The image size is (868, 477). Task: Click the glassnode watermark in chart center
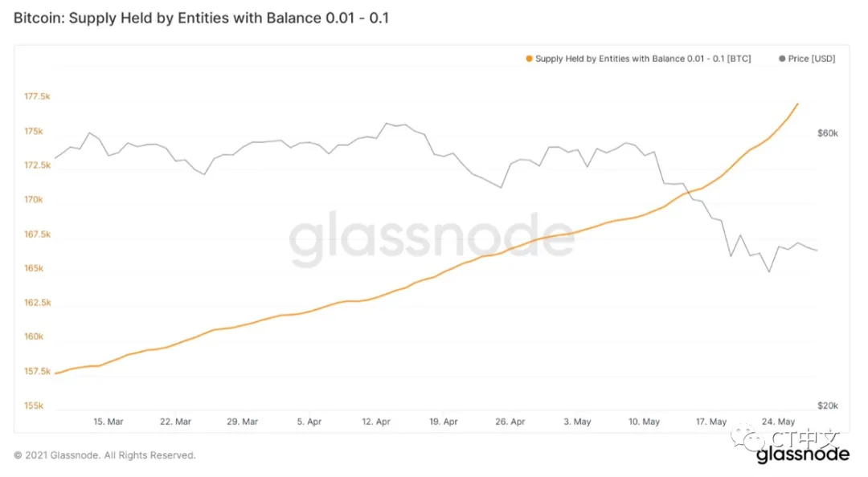(432, 238)
